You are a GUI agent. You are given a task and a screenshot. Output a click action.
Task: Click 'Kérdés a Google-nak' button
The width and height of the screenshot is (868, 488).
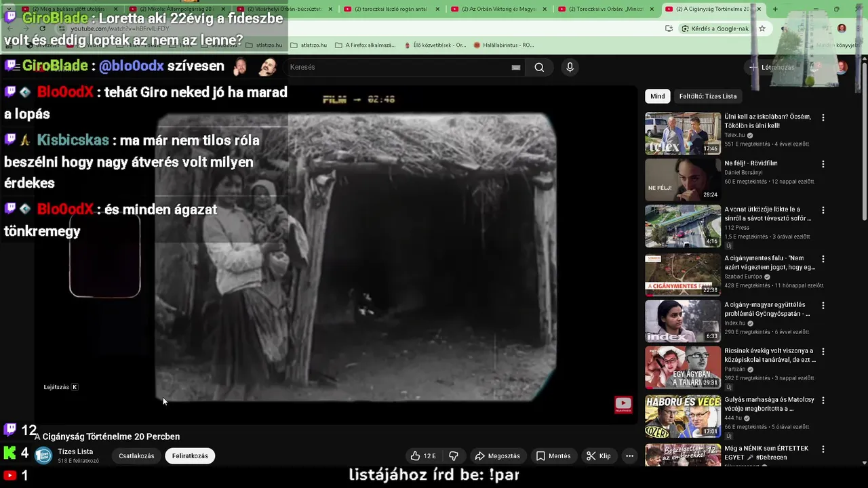coord(715,28)
